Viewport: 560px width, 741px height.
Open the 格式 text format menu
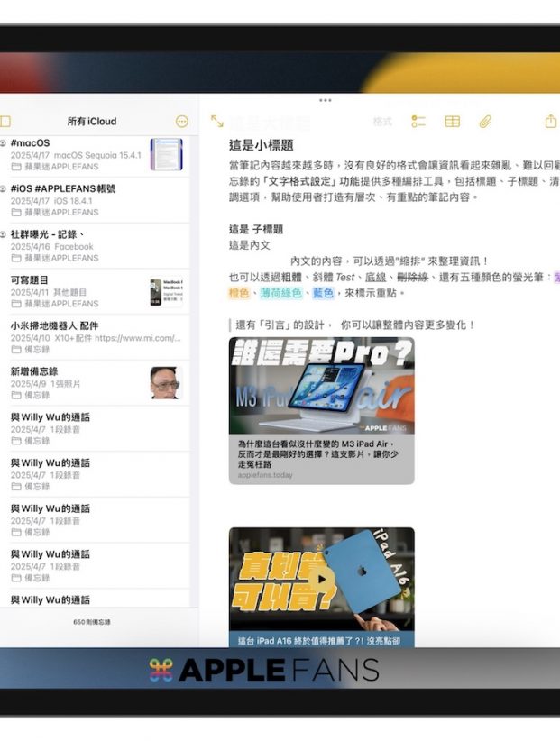[382, 122]
